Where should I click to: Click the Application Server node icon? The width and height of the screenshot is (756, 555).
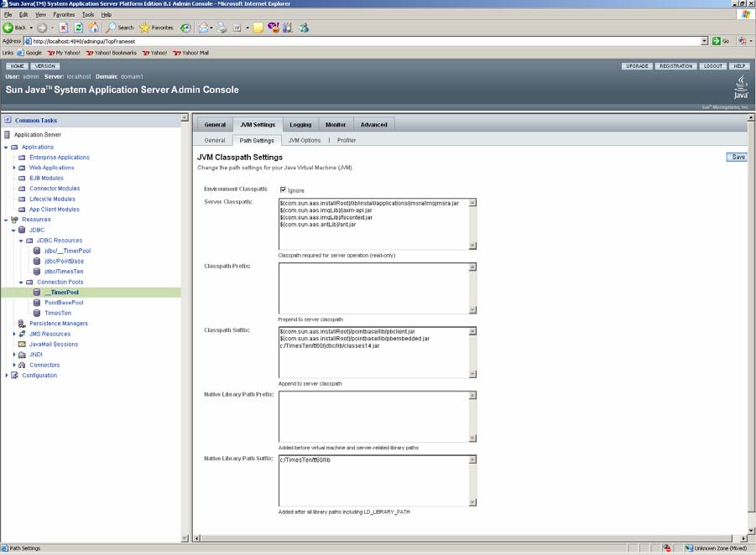tap(8, 134)
